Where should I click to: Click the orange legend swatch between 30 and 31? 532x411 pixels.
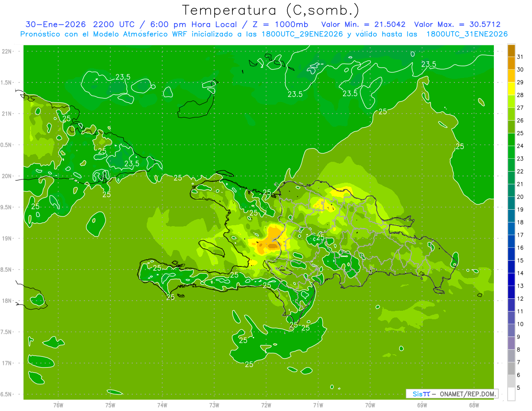coord(511,63)
